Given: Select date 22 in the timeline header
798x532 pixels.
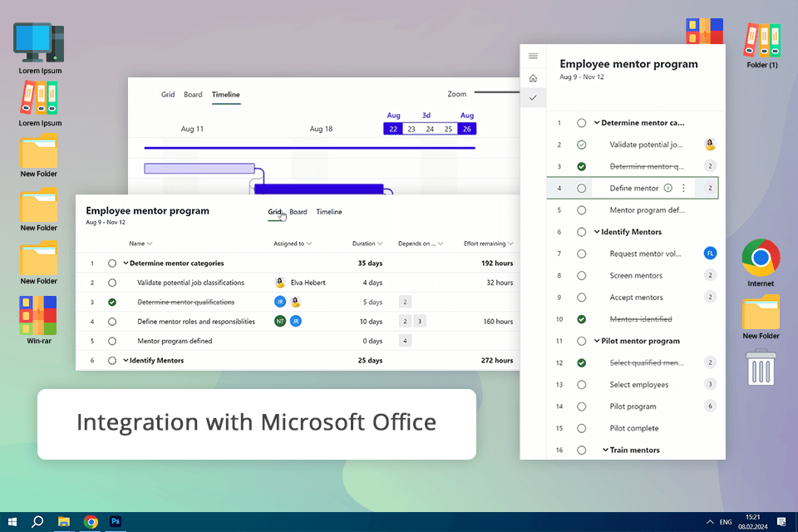Looking at the screenshot, I should 393,129.
